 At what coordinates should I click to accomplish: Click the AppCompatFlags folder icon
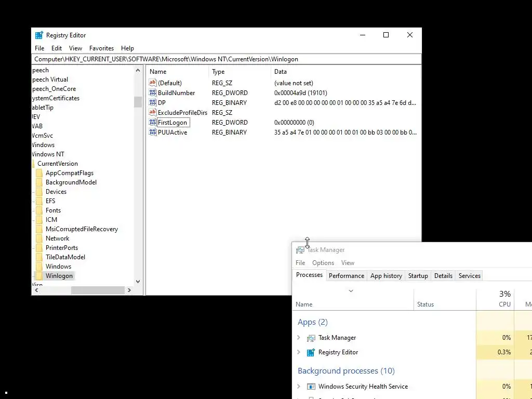coord(39,173)
